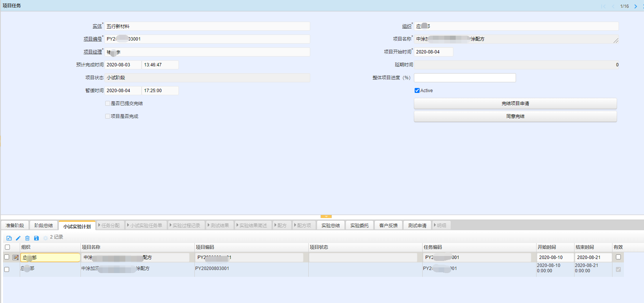Expand the 任务分配 sub-tab
Screen dimensions: 644x303
pyautogui.click(x=109, y=225)
